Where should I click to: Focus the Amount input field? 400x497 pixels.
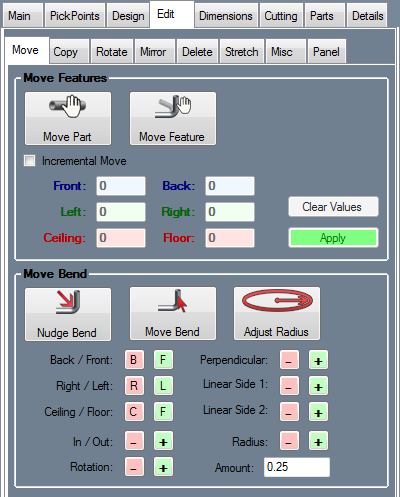[297, 467]
